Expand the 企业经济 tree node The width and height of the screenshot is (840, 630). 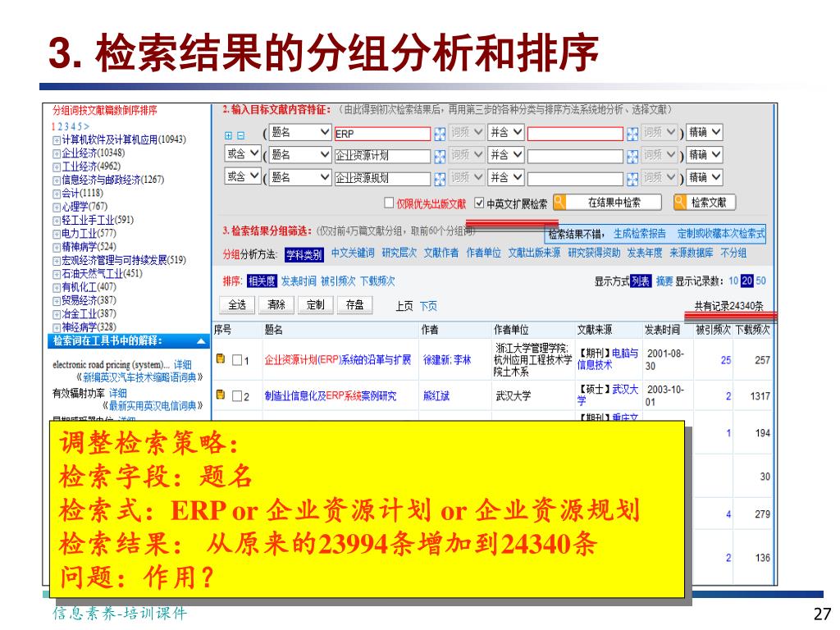(x=57, y=153)
